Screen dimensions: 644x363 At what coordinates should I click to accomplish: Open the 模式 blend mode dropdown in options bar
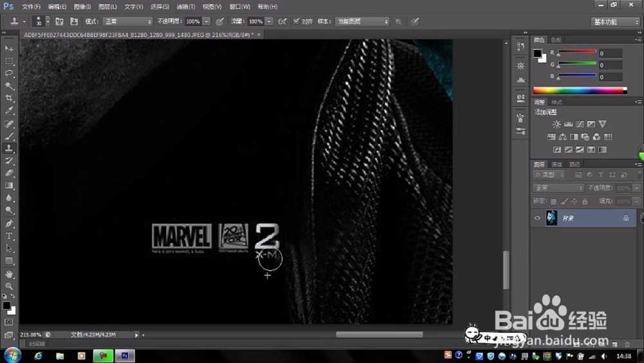[128, 21]
